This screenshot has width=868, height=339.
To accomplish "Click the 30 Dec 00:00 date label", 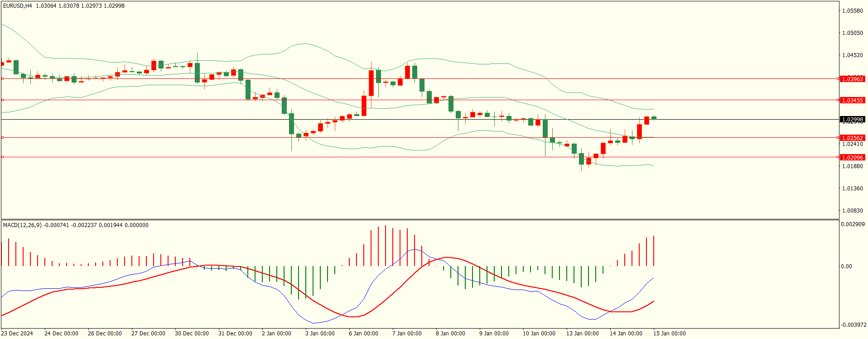I will coord(192,334).
